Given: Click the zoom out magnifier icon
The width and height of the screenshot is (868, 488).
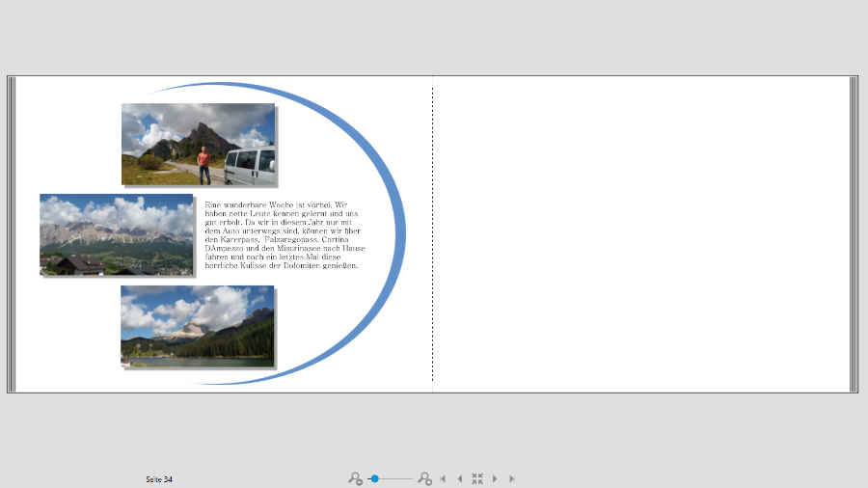Looking at the screenshot, I should (x=355, y=478).
